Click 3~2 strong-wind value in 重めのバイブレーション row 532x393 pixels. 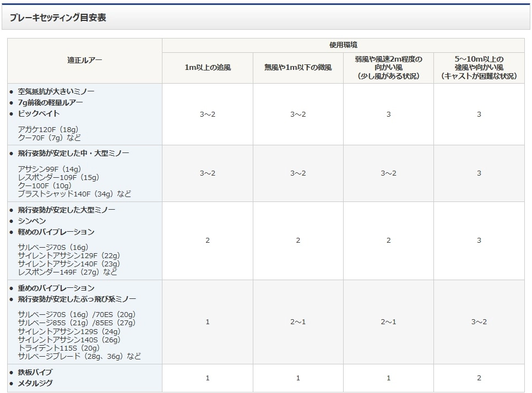pos(479,322)
